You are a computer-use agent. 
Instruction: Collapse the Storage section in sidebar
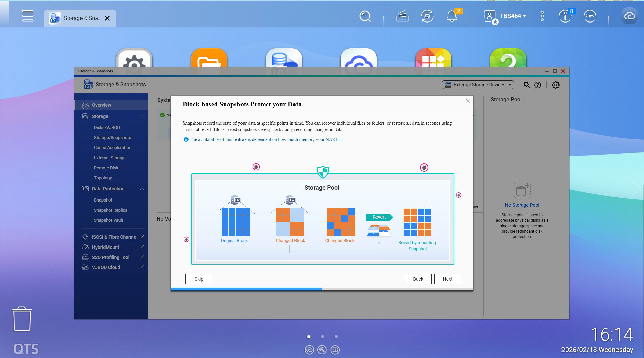coord(142,116)
